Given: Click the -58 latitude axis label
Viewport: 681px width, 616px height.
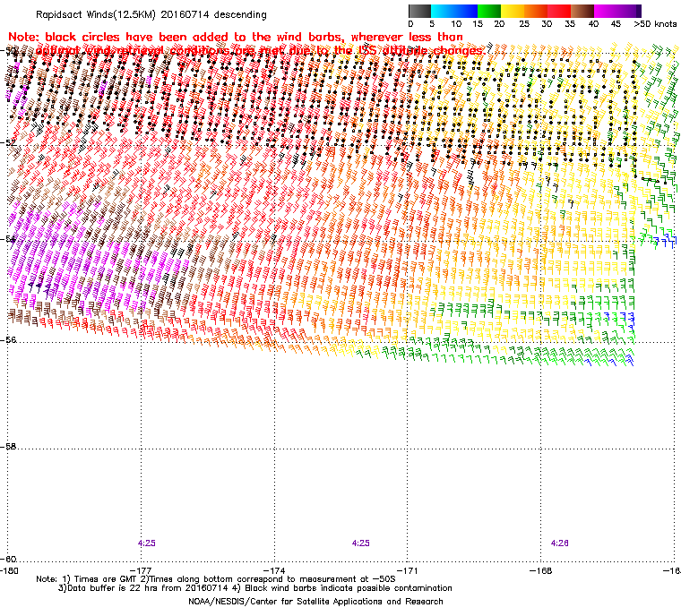Looking at the screenshot, I should click(9, 446).
